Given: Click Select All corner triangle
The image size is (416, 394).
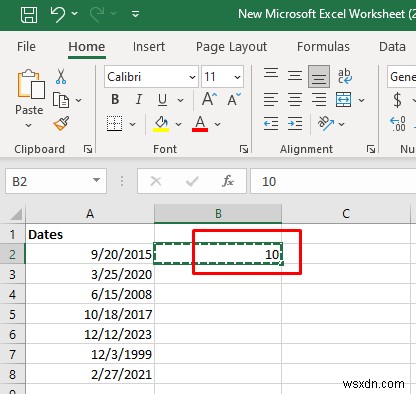Looking at the screenshot, I should tap(16, 214).
